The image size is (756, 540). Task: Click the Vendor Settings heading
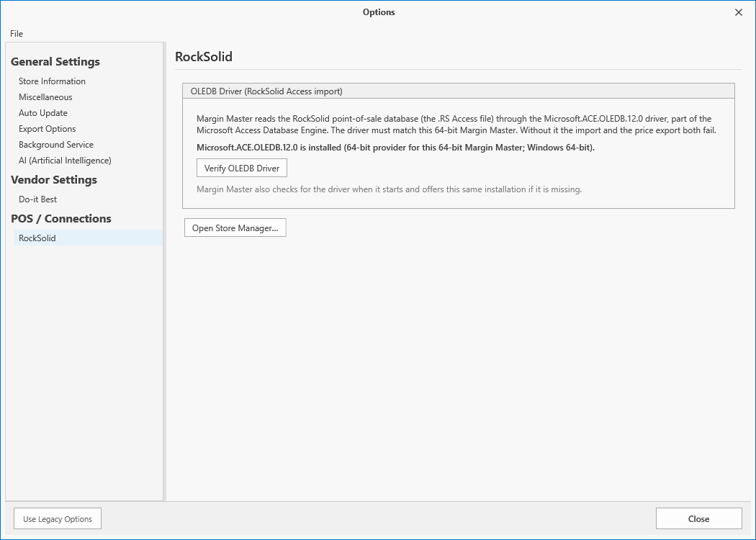(x=54, y=180)
